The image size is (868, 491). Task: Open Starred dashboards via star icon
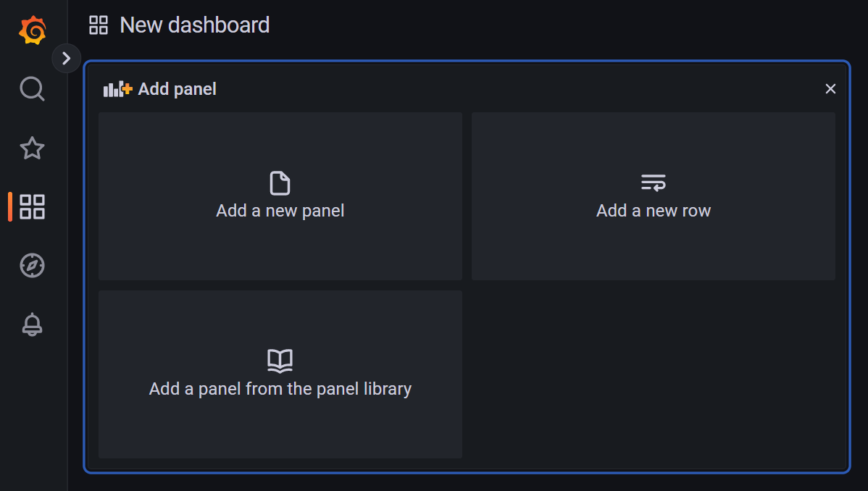[32, 148]
